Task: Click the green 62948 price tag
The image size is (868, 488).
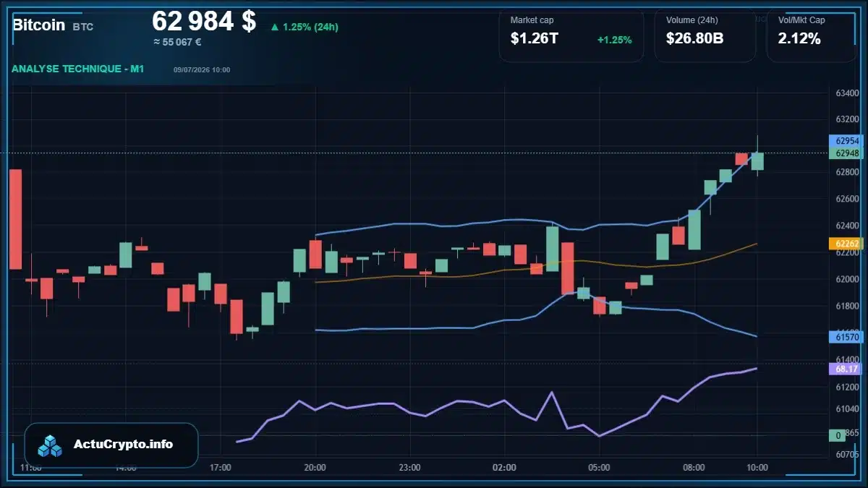Action: [844, 153]
